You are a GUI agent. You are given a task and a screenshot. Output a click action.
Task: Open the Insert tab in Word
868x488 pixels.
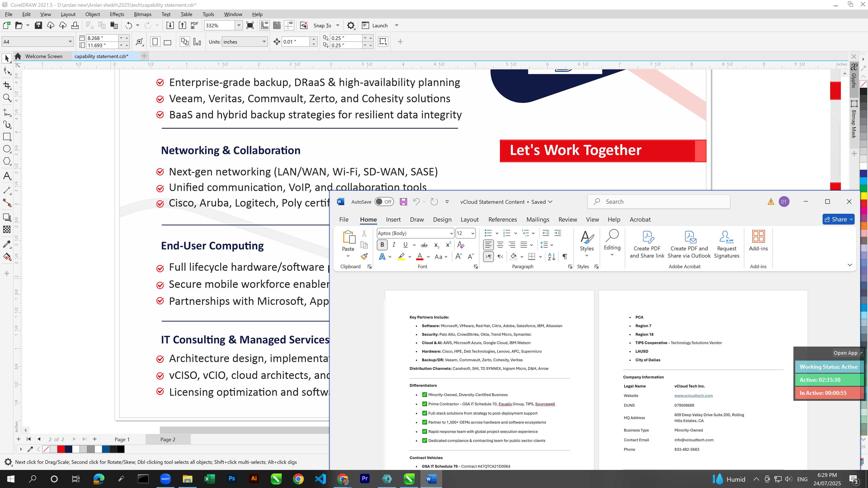393,220
